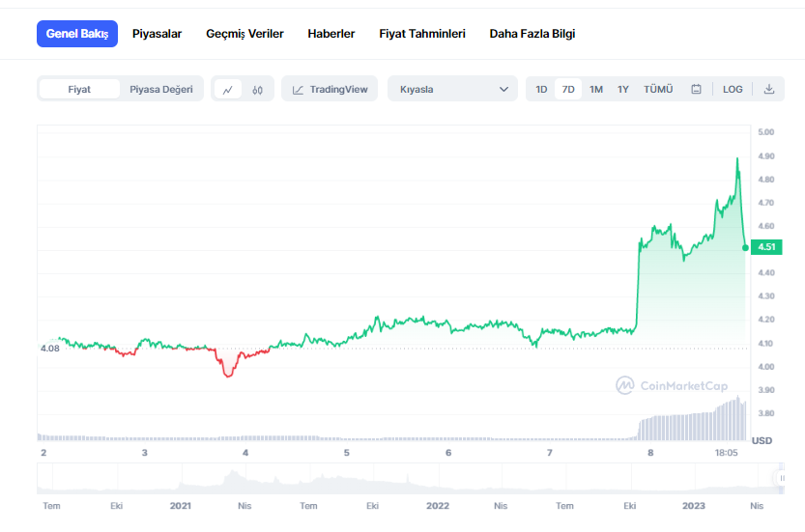Click the CoinMarketCap watermark logo
Image resolution: width=805 pixels, height=532 pixels.
[x=672, y=385]
